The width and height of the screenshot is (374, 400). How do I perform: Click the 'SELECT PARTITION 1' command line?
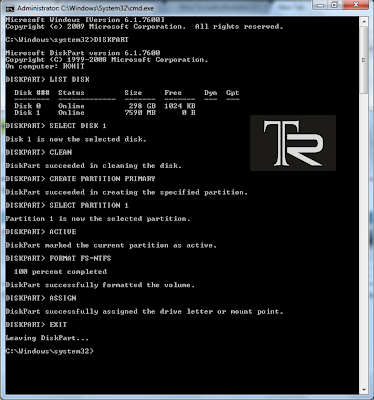click(x=67, y=205)
